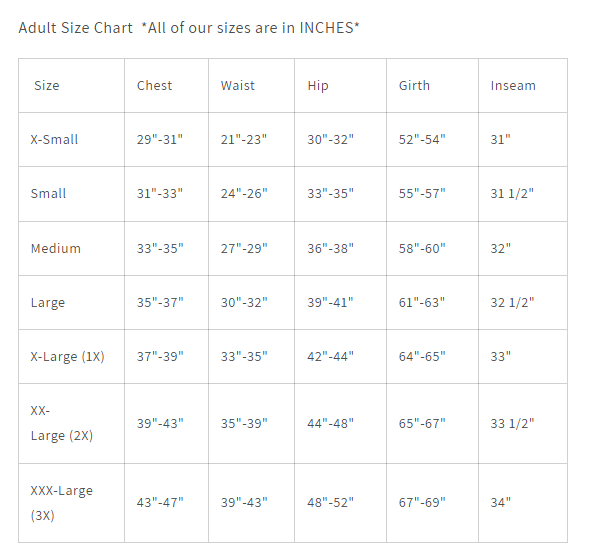The image size is (589, 557).
Task: Select the 1X girth value 64"-65"
Action: pos(422,356)
